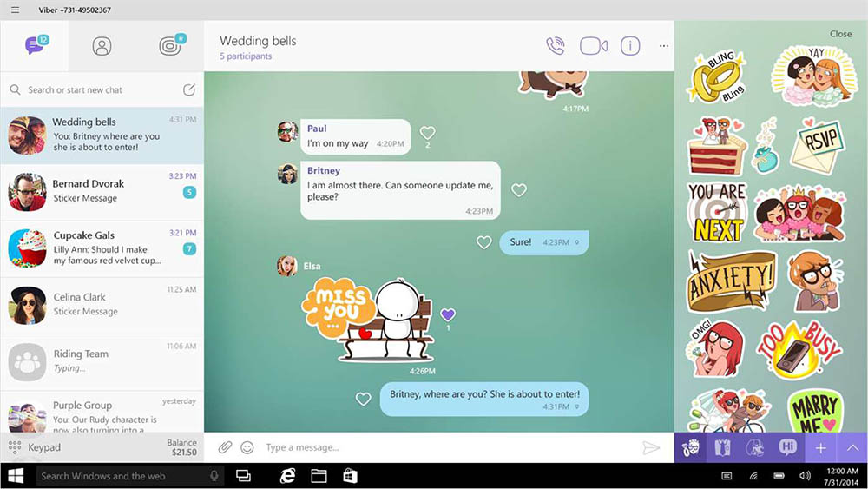This screenshot has width=868, height=489.
Task: Click the Search or start new chat field
Action: click(x=75, y=89)
